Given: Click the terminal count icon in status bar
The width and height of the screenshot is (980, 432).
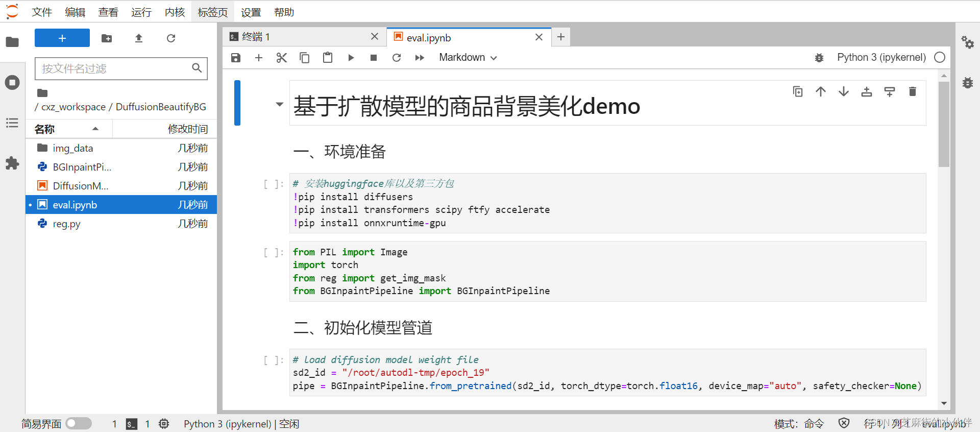Looking at the screenshot, I should point(132,424).
